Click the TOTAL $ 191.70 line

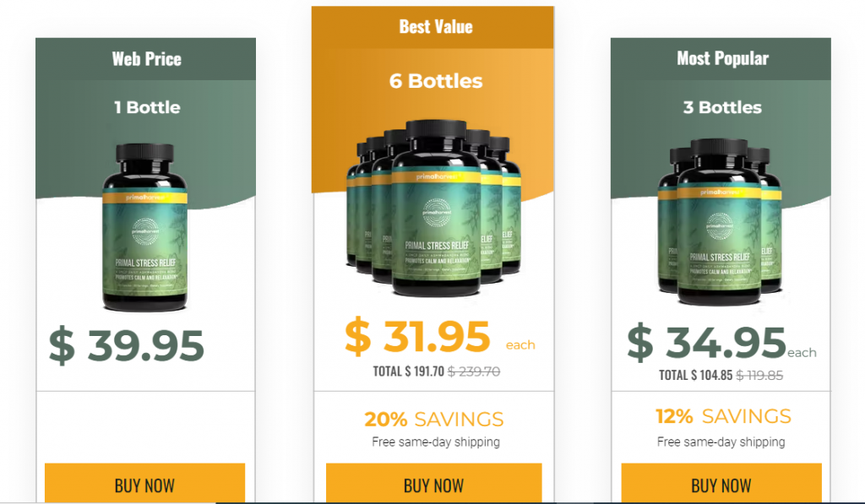(x=437, y=371)
